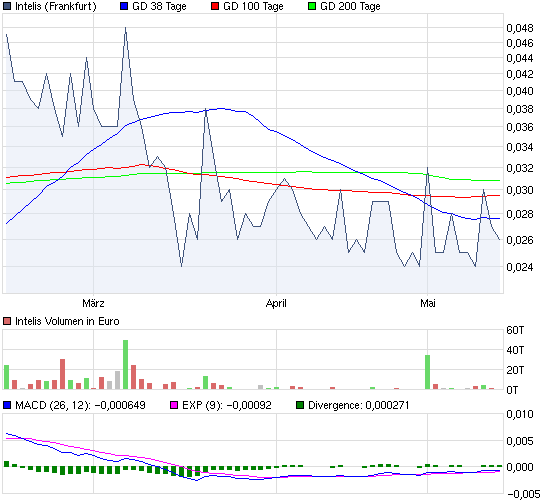Click the 0,032 price axis value
The width and height of the screenshot is (545, 502).
[520, 168]
